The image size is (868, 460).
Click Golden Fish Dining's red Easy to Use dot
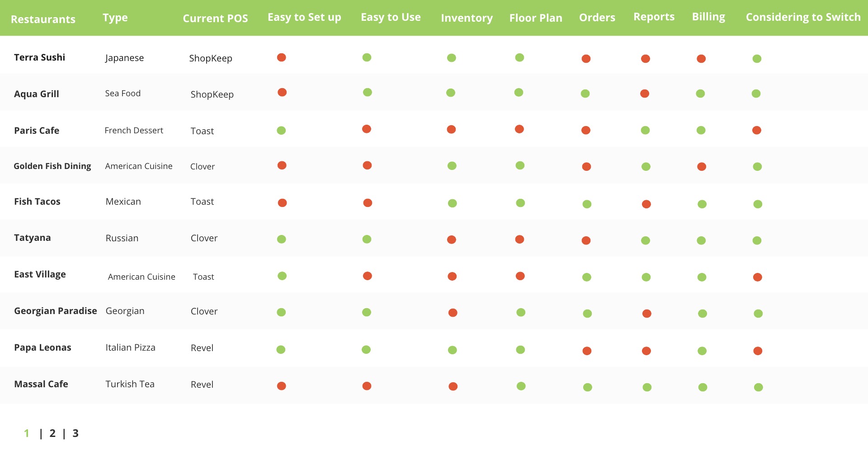click(367, 165)
